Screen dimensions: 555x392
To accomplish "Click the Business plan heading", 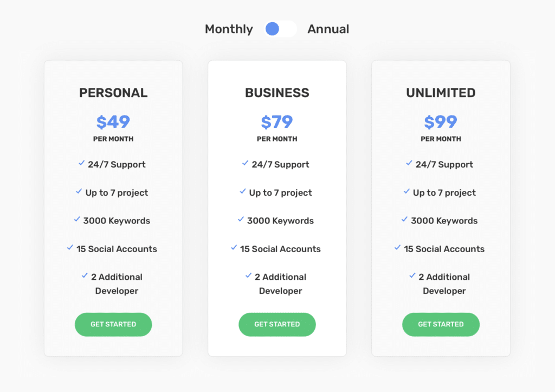I will click(x=277, y=93).
